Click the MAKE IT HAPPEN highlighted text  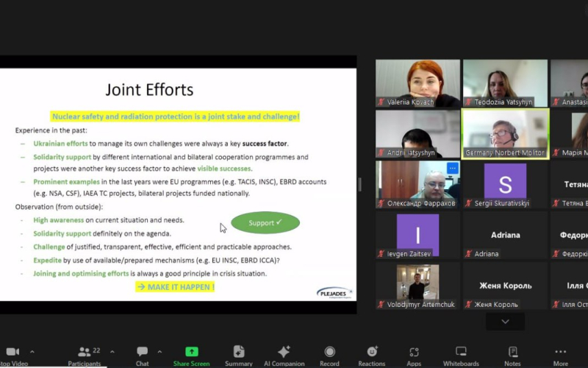click(x=175, y=287)
